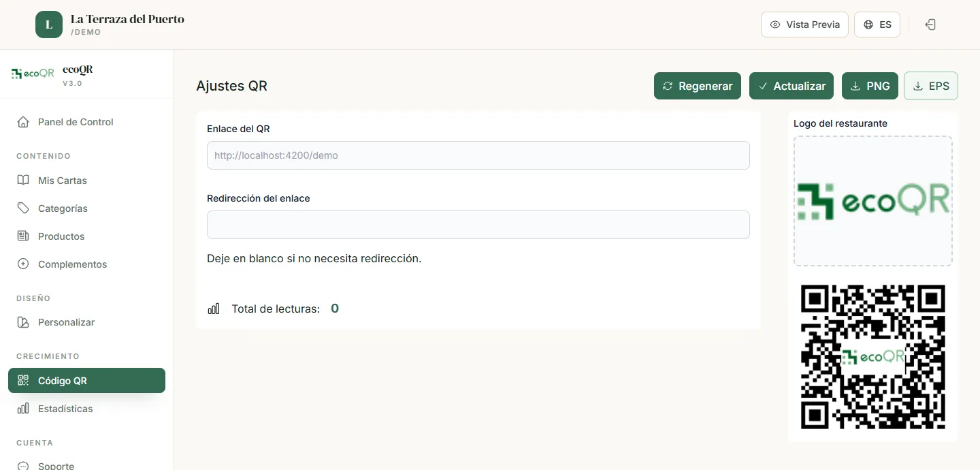This screenshot has width=980, height=470.
Task: Click the newspaper icon beside Productos
Action: click(x=23, y=236)
